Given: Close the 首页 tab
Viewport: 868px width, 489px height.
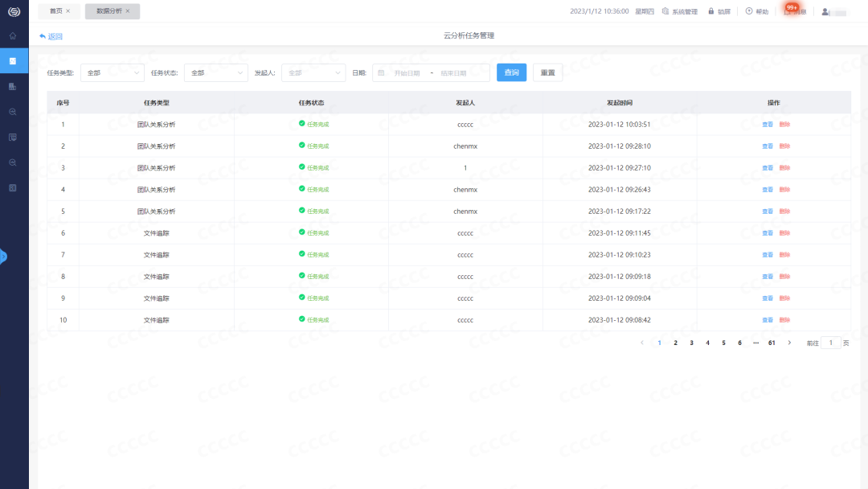Looking at the screenshot, I should click(x=68, y=11).
